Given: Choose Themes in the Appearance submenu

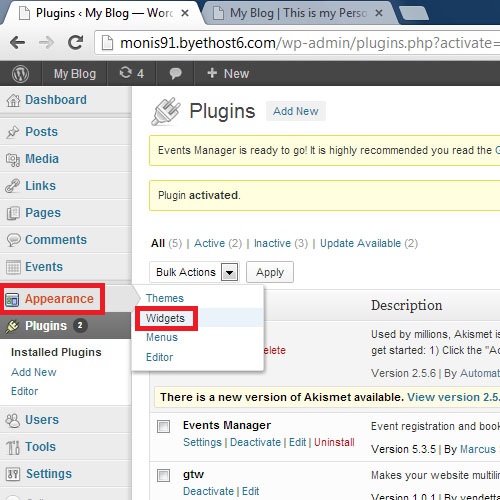Looking at the screenshot, I should (165, 298).
